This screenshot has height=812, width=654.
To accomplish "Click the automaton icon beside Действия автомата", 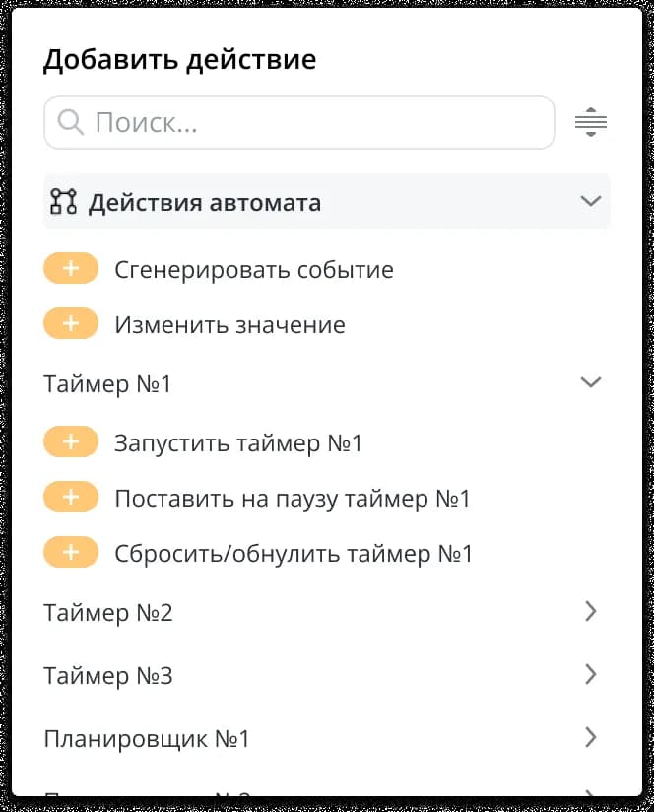I will point(62,201).
